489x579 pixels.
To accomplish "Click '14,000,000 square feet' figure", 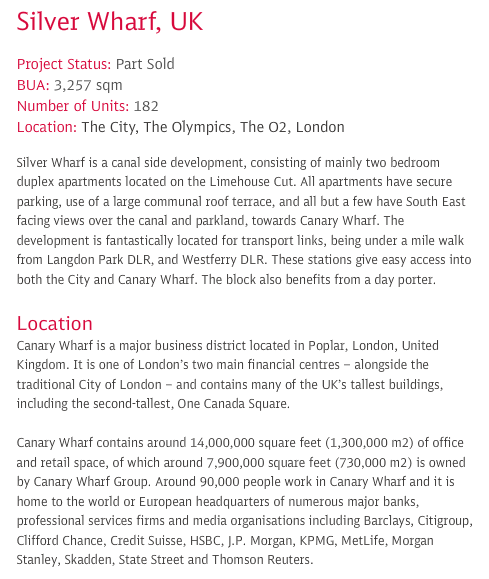I will coord(256,443).
